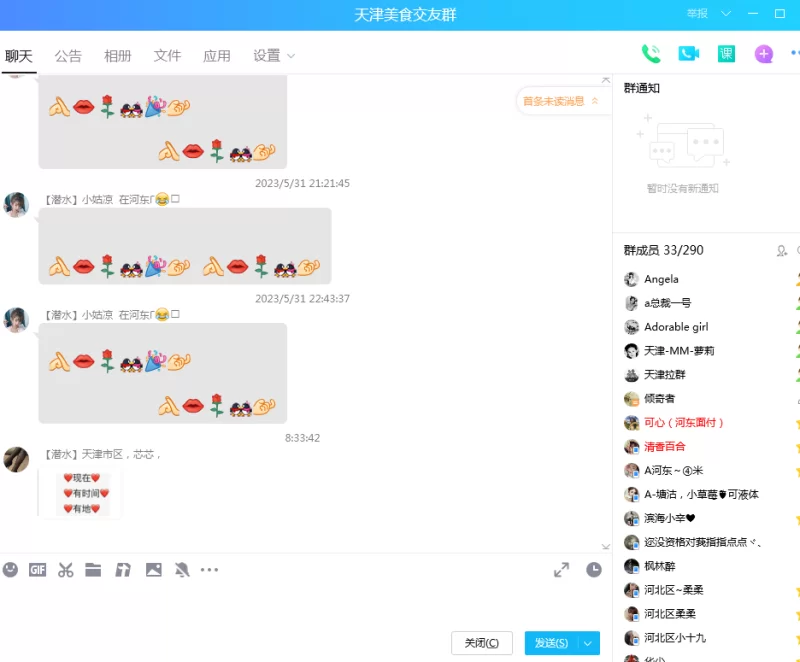Open the message history clock icon

[594, 570]
